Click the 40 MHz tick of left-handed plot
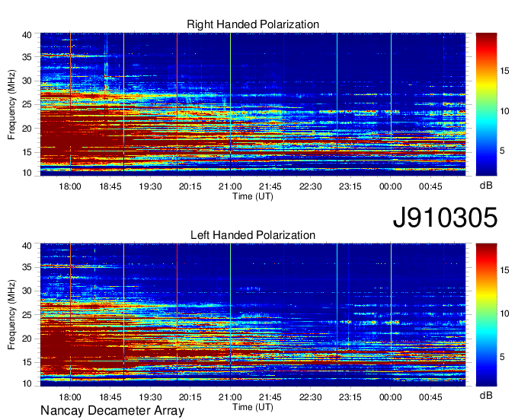The height and width of the screenshot is (420, 518). point(27,246)
